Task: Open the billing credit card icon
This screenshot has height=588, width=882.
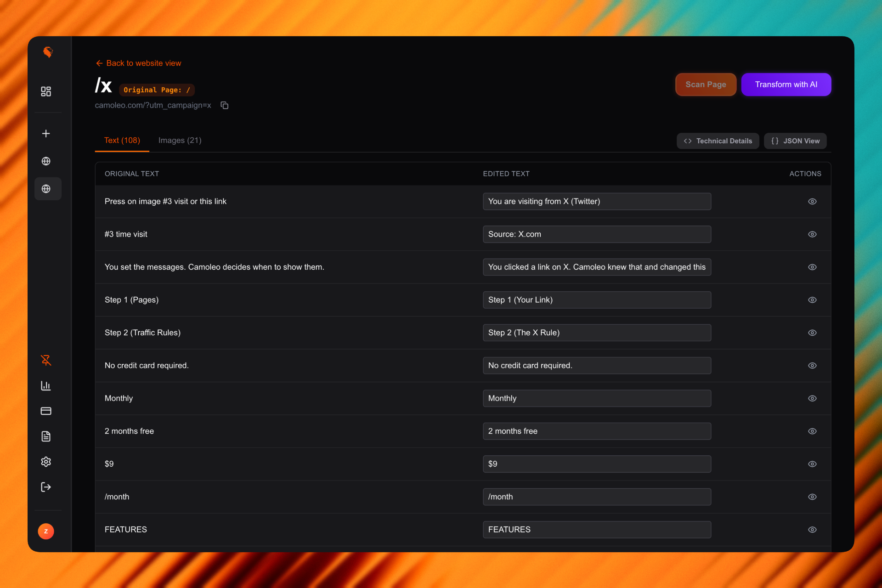Action: point(46,411)
